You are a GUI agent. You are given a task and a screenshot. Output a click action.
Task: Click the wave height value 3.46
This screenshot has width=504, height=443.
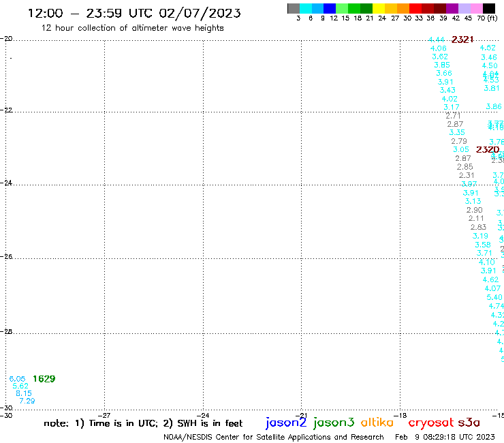(x=489, y=57)
